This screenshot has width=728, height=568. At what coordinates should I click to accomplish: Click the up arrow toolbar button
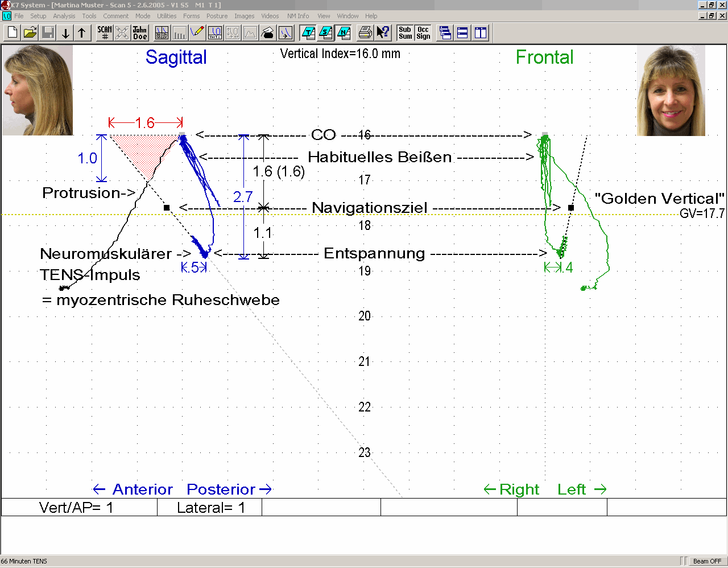(82, 33)
